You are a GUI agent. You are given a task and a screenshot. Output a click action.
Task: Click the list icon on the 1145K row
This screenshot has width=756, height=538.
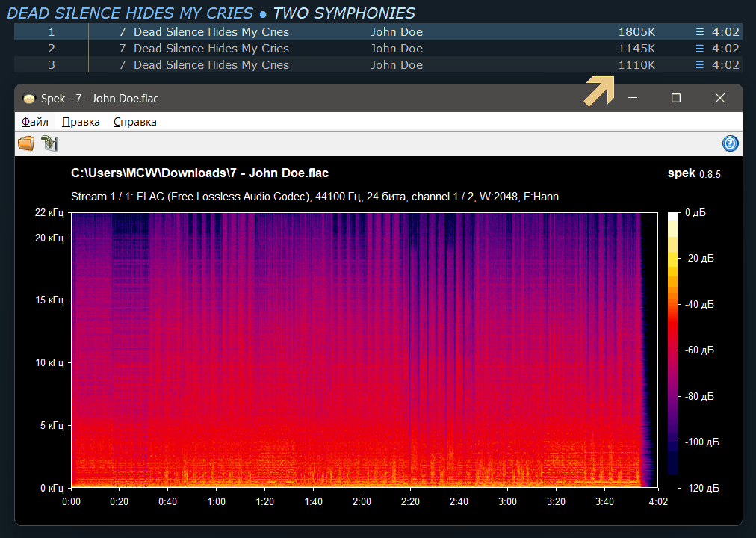(699, 49)
